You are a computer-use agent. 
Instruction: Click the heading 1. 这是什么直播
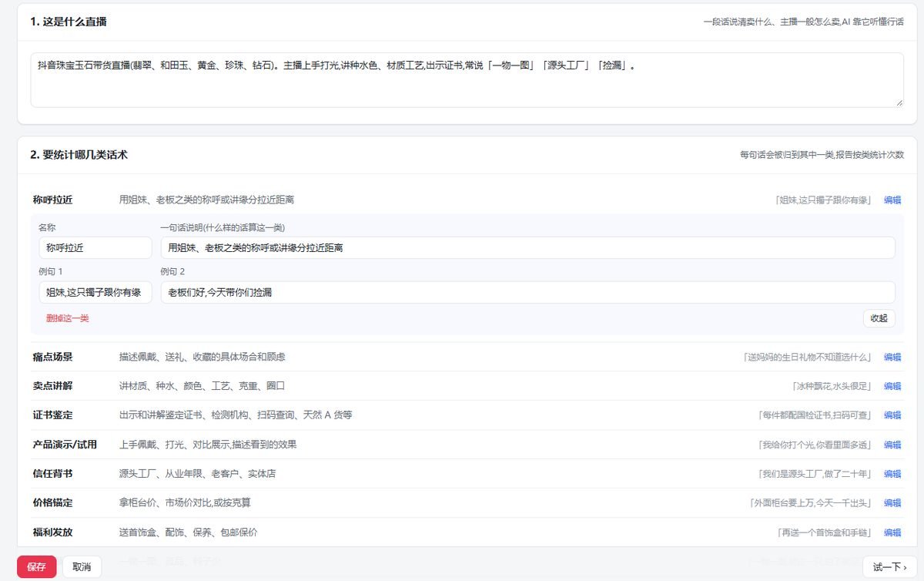(69, 22)
